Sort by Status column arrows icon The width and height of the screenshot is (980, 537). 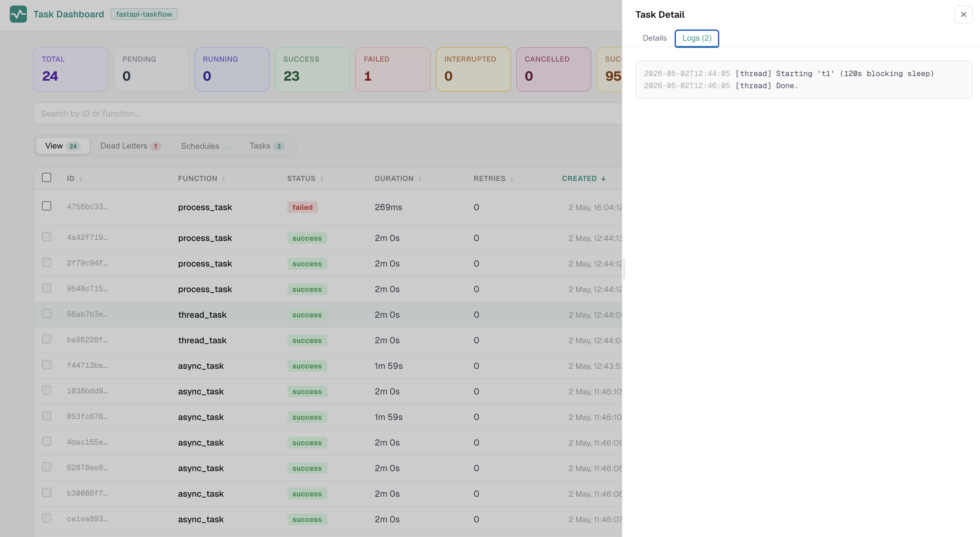point(322,179)
